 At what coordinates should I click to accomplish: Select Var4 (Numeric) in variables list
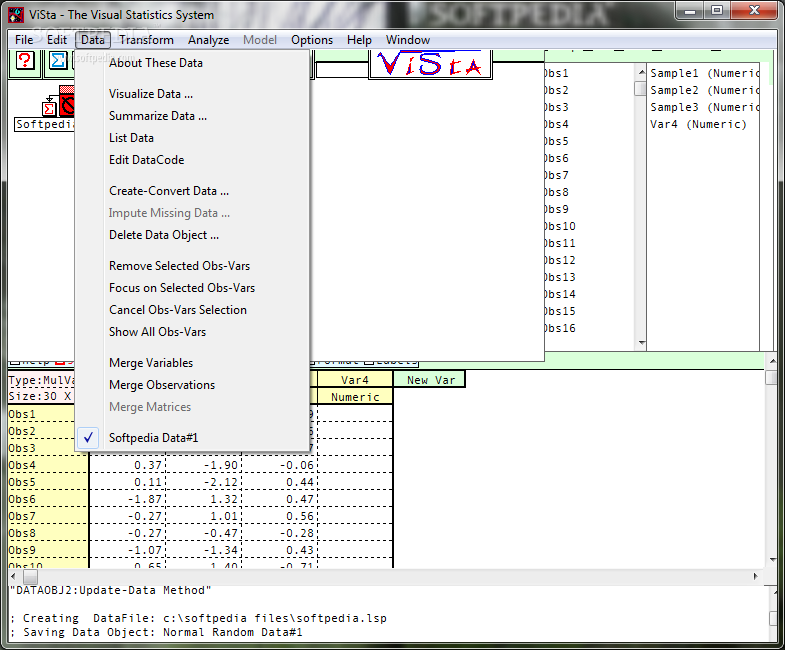[x=698, y=125]
